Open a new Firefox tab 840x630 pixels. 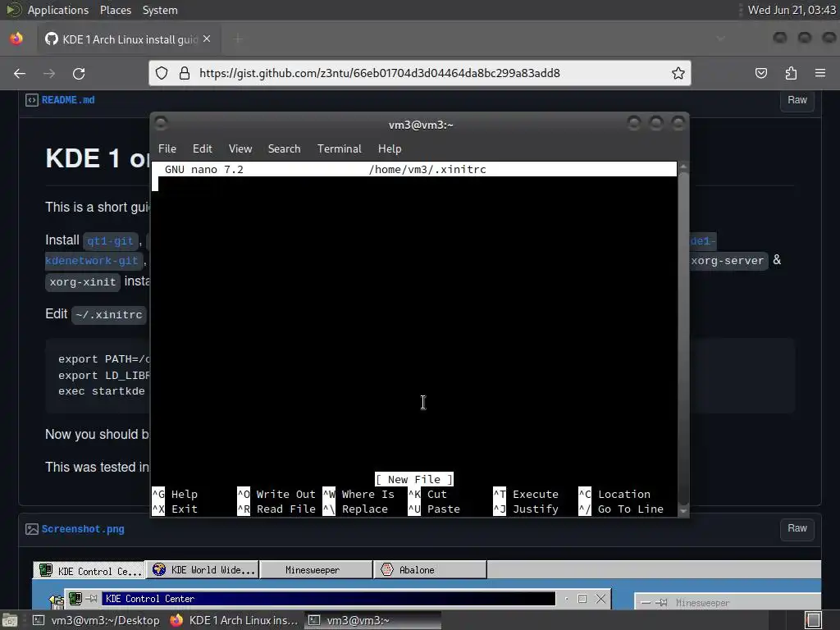pos(239,39)
